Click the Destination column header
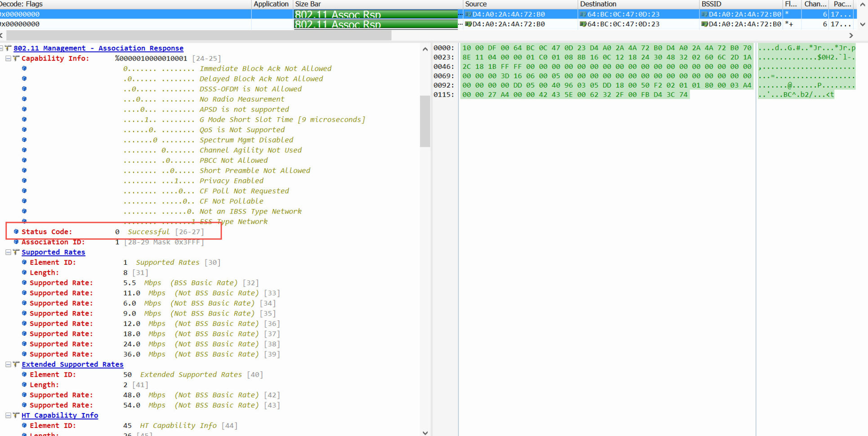Viewport: 868px width, 436px height. pyautogui.click(x=598, y=4)
